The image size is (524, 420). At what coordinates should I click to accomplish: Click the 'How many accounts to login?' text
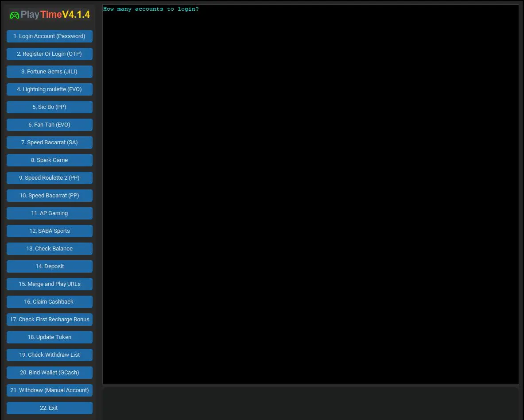tap(151, 9)
